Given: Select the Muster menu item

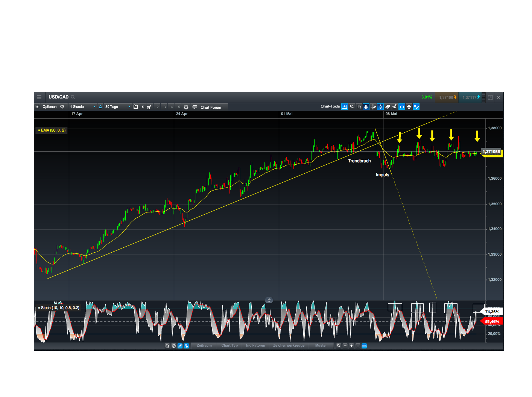Looking at the screenshot, I should tap(321, 345).
